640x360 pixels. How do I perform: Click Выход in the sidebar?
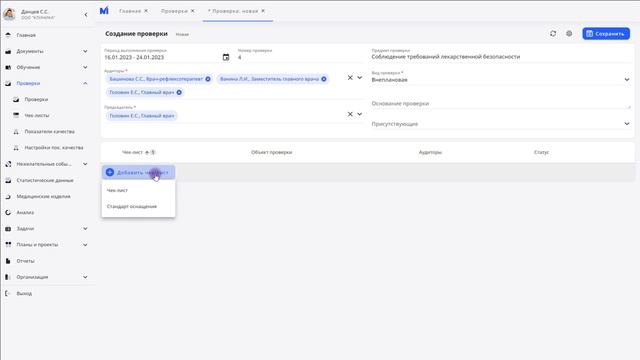click(x=24, y=293)
